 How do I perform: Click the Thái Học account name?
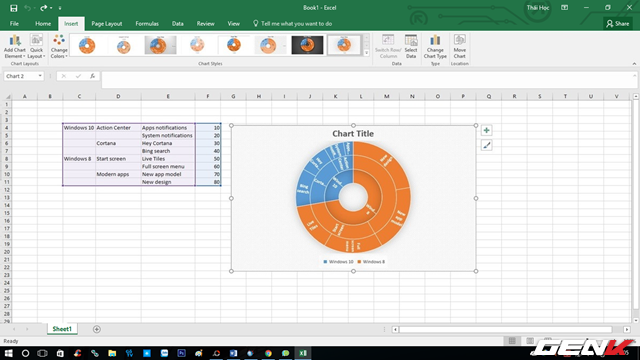point(538,8)
